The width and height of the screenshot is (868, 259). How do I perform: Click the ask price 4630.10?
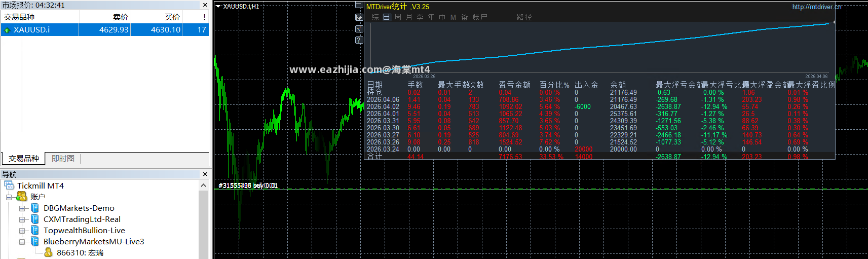[x=166, y=30]
